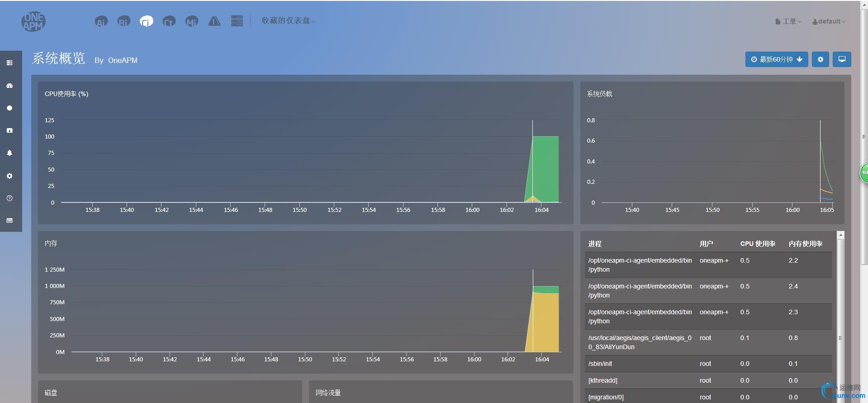Open the 工单 dropdown menu
This screenshot has width=868, height=403.
pos(788,21)
